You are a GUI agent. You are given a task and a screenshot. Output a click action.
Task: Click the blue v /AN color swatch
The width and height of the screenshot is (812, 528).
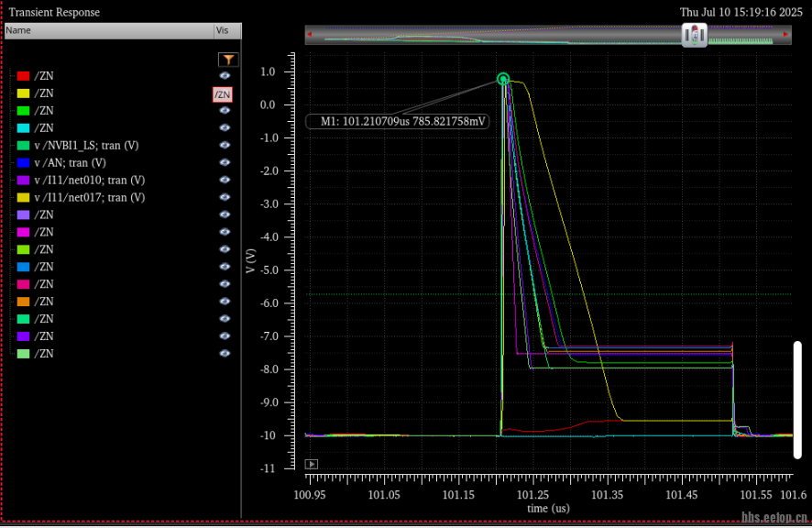(x=23, y=162)
